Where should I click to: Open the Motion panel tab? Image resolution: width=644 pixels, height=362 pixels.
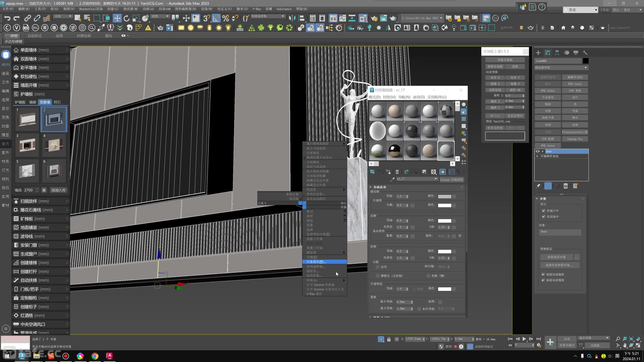point(566,53)
